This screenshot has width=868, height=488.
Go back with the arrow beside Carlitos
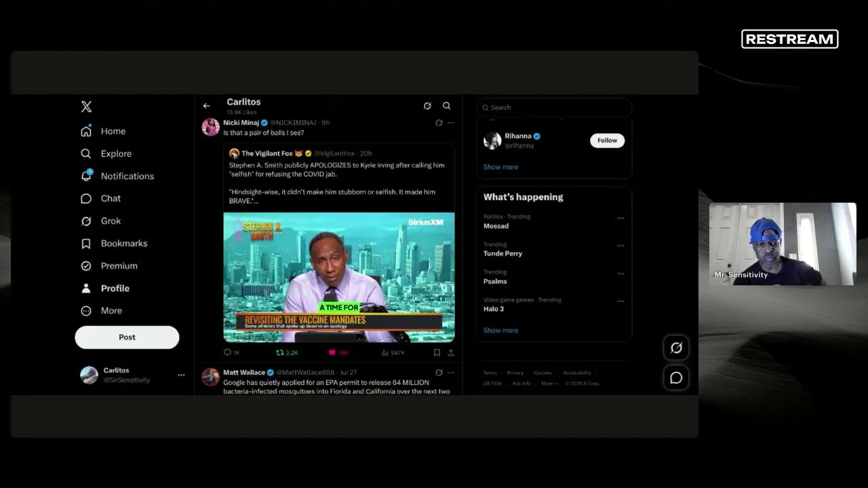click(x=206, y=106)
